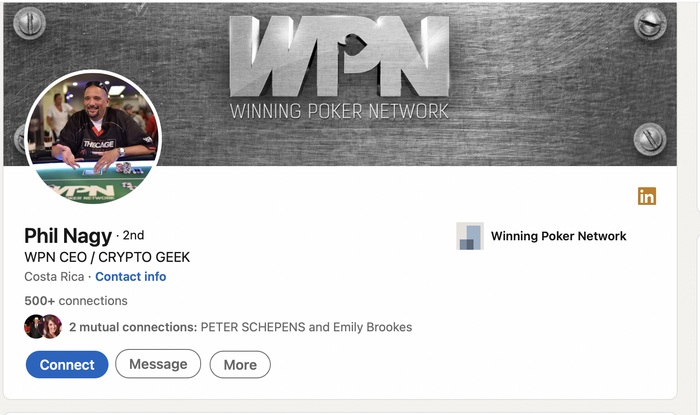Click the 2nd degree connection badge
Viewport: 700px width, 415px height.
[x=133, y=235]
